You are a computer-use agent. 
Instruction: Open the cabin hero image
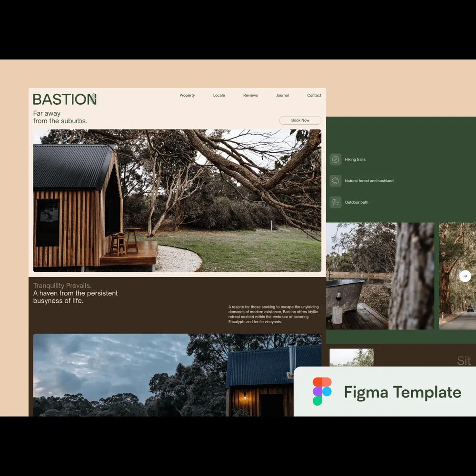(177, 200)
